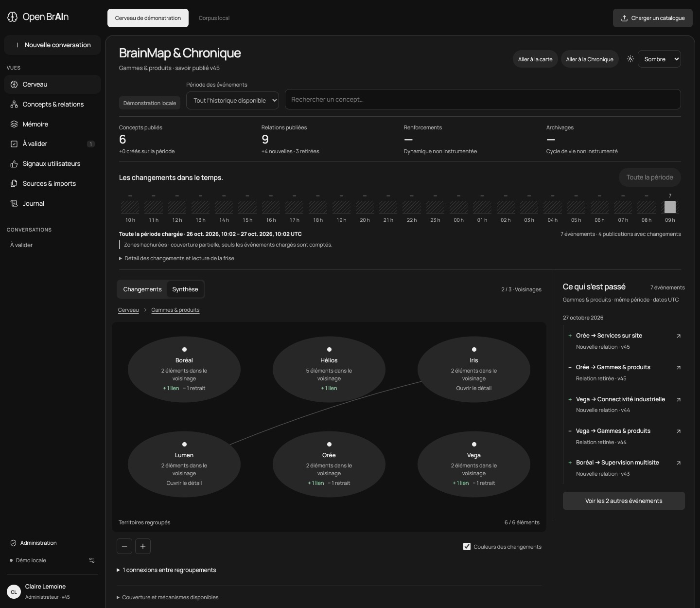Toggle the Couleurs des changements checkbox
Viewport: 700px width, 608px height.
coord(467,547)
